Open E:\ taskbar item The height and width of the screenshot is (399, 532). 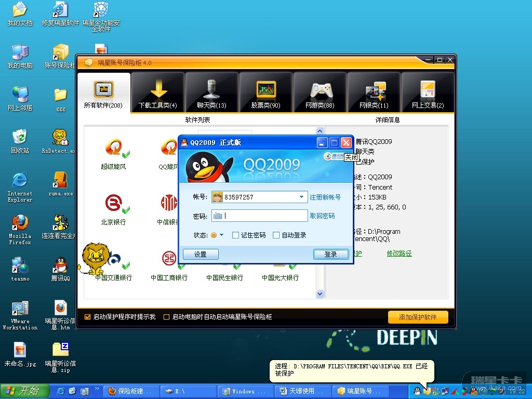point(188,391)
